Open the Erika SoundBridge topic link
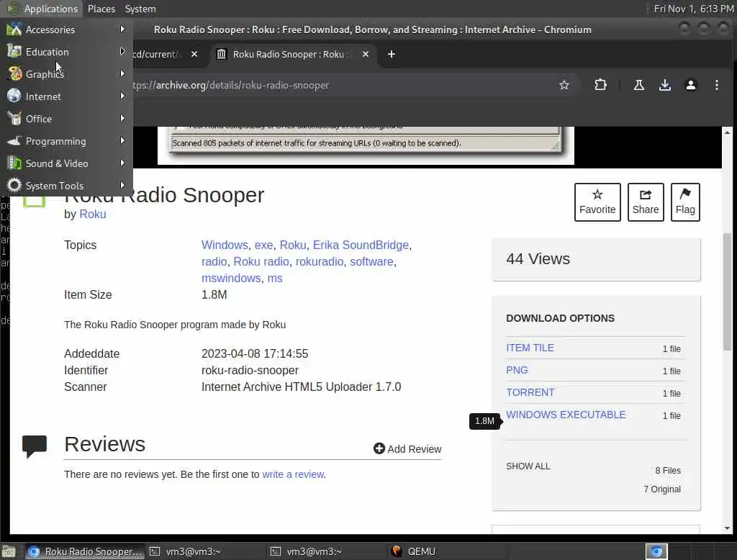This screenshot has height=560, width=737. [x=361, y=245]
